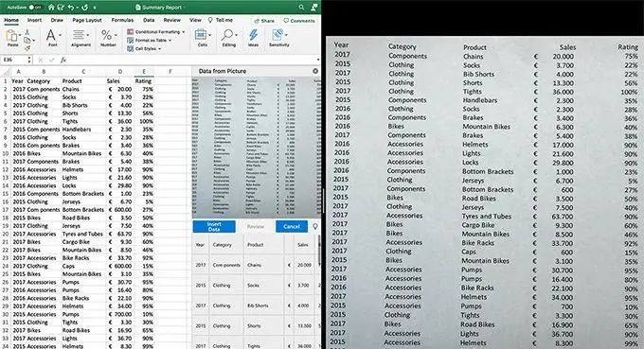This screenshot has height=349, width=644.
Task: Open the Sensitivity icon menu
Action: click(x=279, y=38)
